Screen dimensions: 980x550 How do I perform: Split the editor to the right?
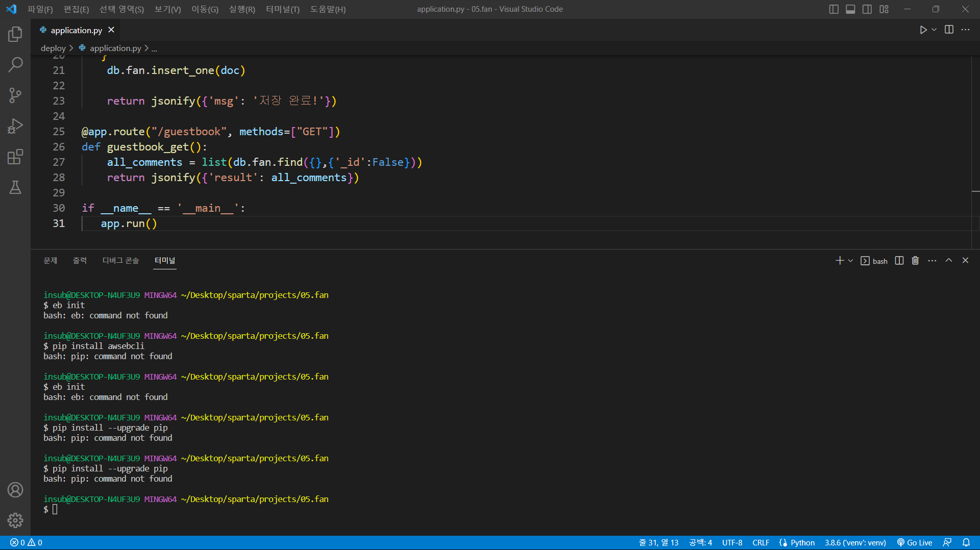click(x=949, y=30)
